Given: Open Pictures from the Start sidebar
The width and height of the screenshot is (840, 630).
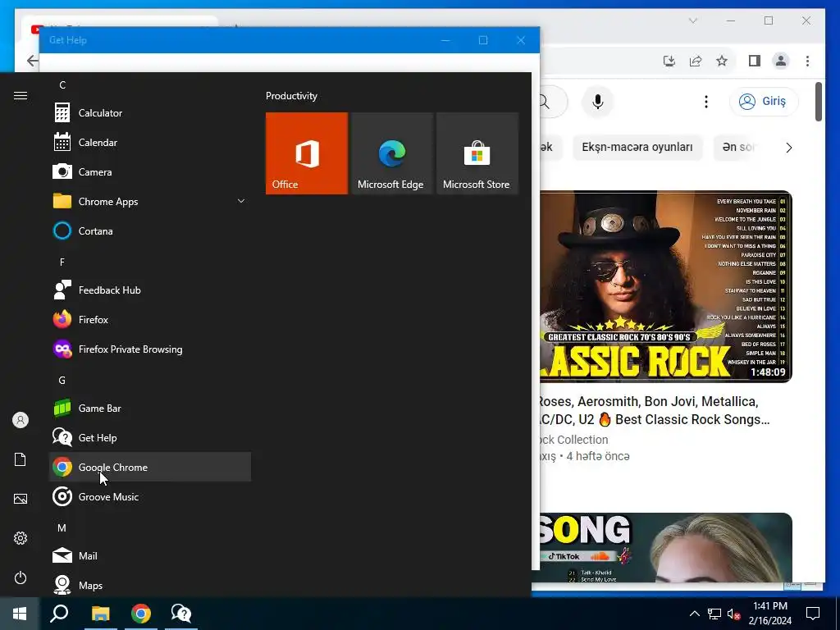Looking at the screenshot, I should pos(21,499).
